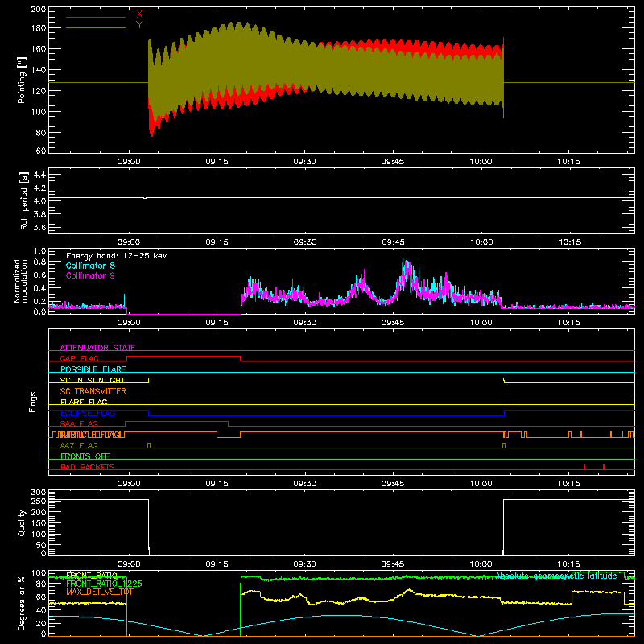644x644 pixels.
Task: Click the 09:15 tick label under Roll period plot
Action: coord(217,242)
